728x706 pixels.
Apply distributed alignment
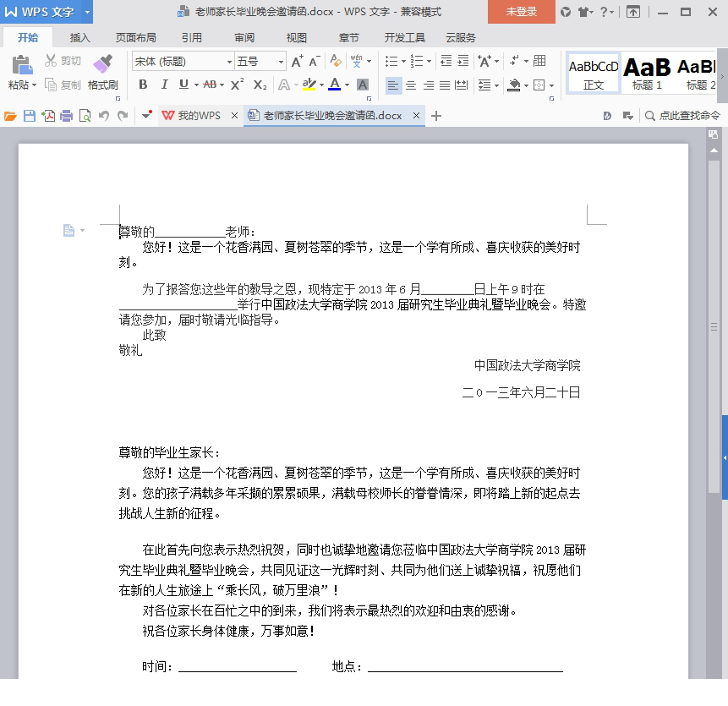pos(461,85)
